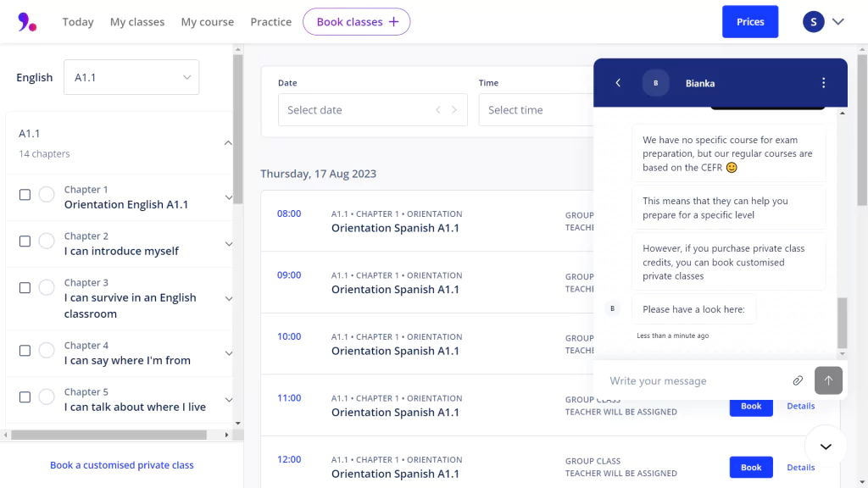Screen dimensions: 868x488
Task: Open the Select time dropdown
Action: click(x=536, y=109)
